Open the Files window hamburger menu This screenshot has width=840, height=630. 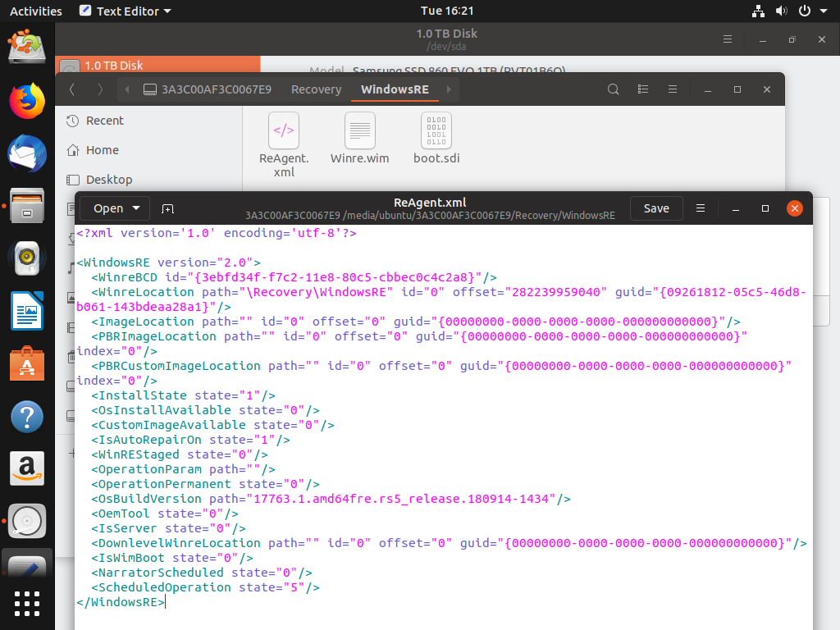(673, 89)
